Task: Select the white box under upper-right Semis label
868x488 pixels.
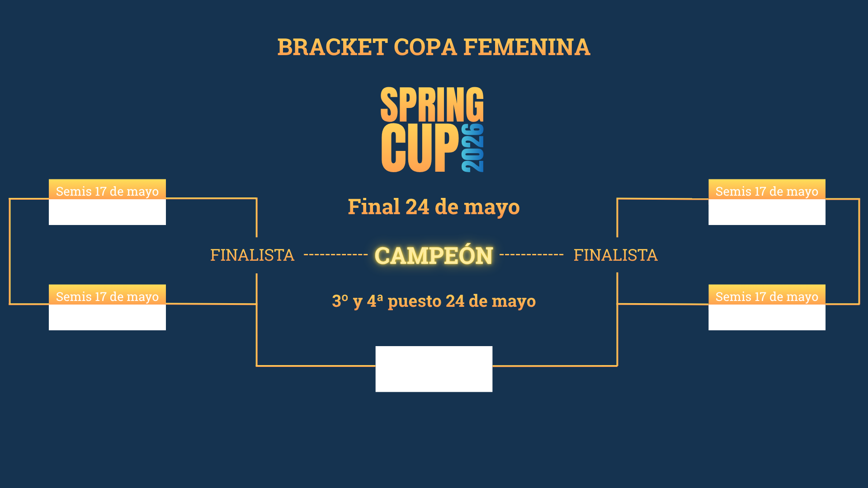Action: tap(767, 212)
